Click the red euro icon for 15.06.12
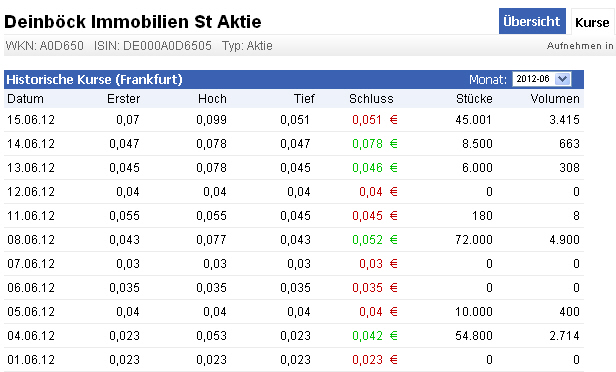Screen dimensions: 616x372 [x=394, y=120]
